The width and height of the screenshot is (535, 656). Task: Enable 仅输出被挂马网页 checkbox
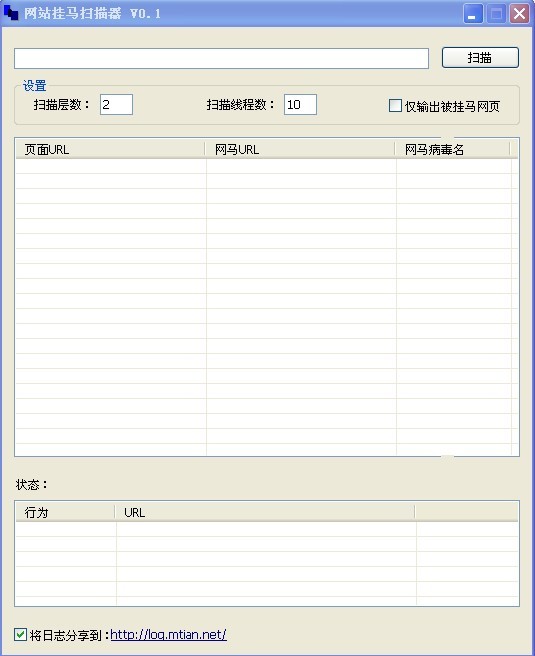(395, 106)
